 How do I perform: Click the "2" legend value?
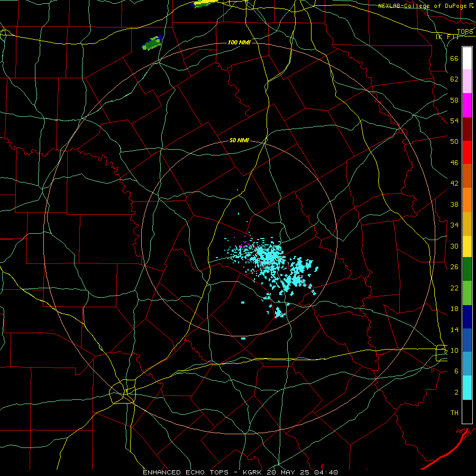click(456, 392)
